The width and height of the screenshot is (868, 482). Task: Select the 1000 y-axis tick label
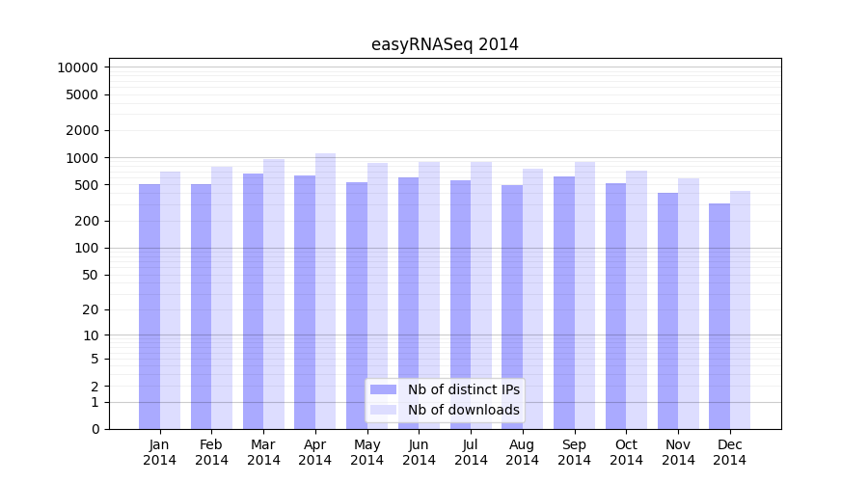81,158
